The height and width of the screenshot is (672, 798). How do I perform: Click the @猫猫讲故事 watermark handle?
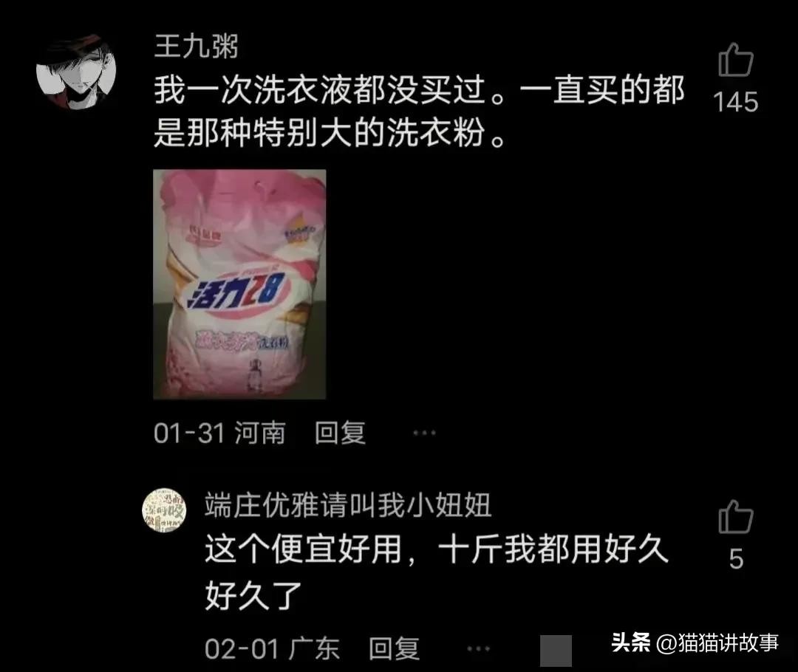717,643
